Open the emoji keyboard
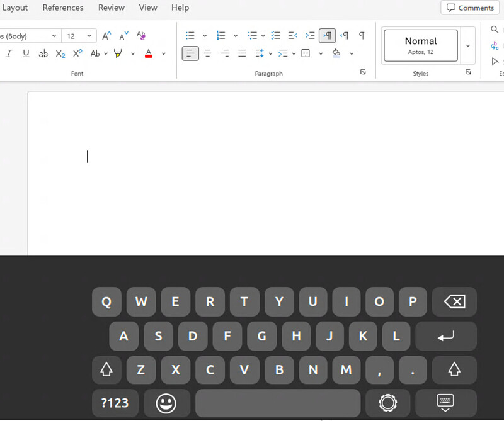Viewport: 504px width, 421px height. point(166,403)
